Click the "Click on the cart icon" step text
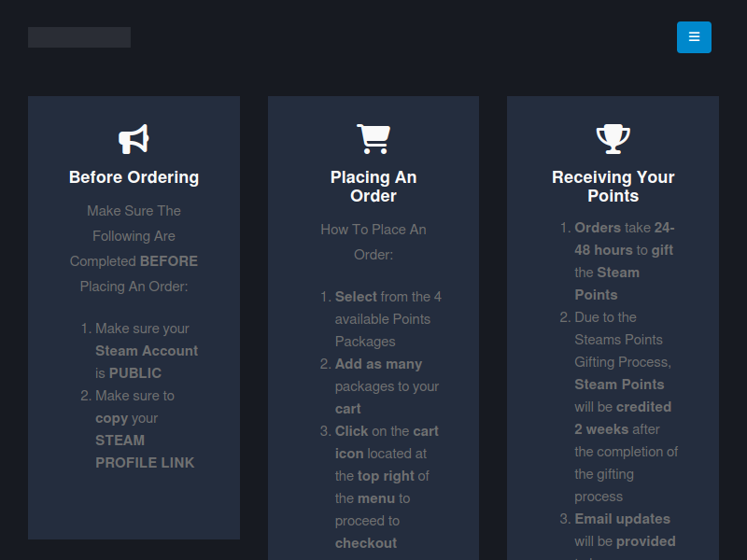The width and height of the screenshot is (747, 560). click(387, 486)
